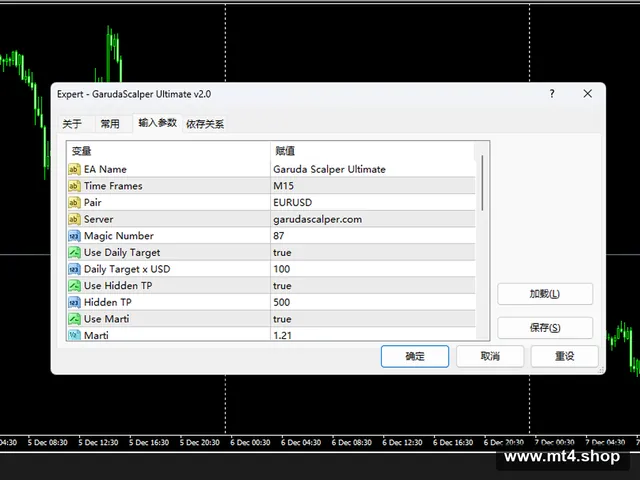Select the Use Daily Target true value
Viewport: 640px width, 480px height.
[x=373, y=252]
